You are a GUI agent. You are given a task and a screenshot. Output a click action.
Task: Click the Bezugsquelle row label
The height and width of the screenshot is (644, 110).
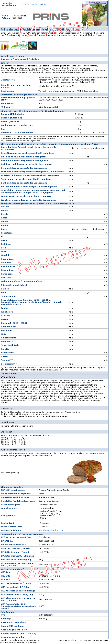click(8, 516)
